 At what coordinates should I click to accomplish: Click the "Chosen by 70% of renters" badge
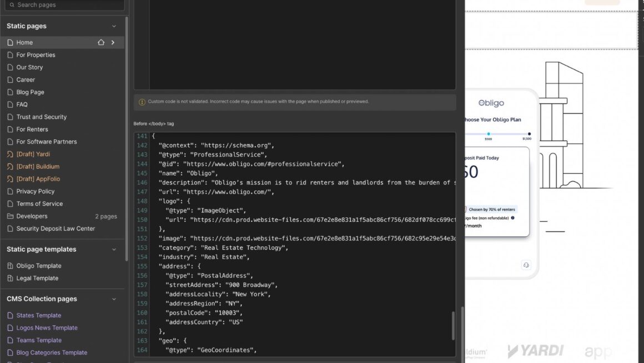[x=492, y=209]
